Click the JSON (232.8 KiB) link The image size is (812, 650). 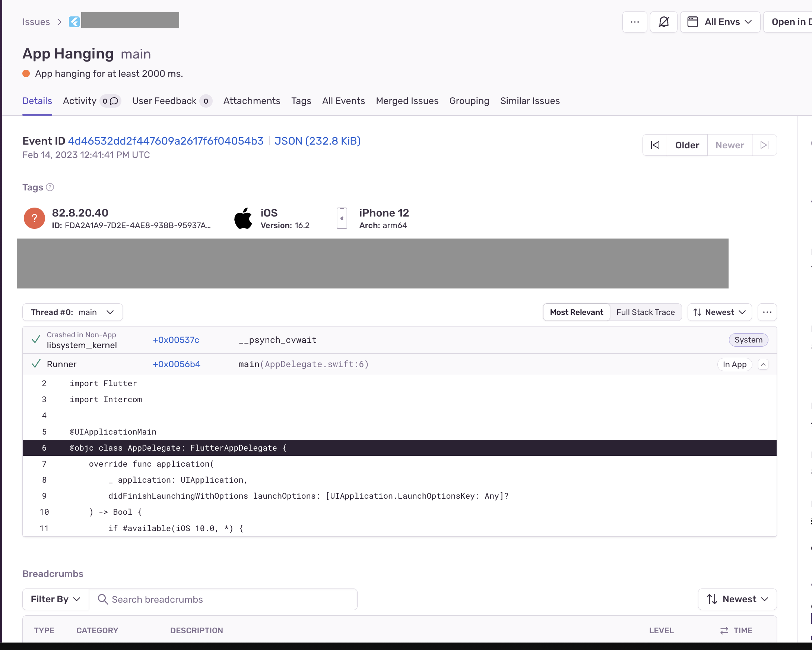pos(317,141)
